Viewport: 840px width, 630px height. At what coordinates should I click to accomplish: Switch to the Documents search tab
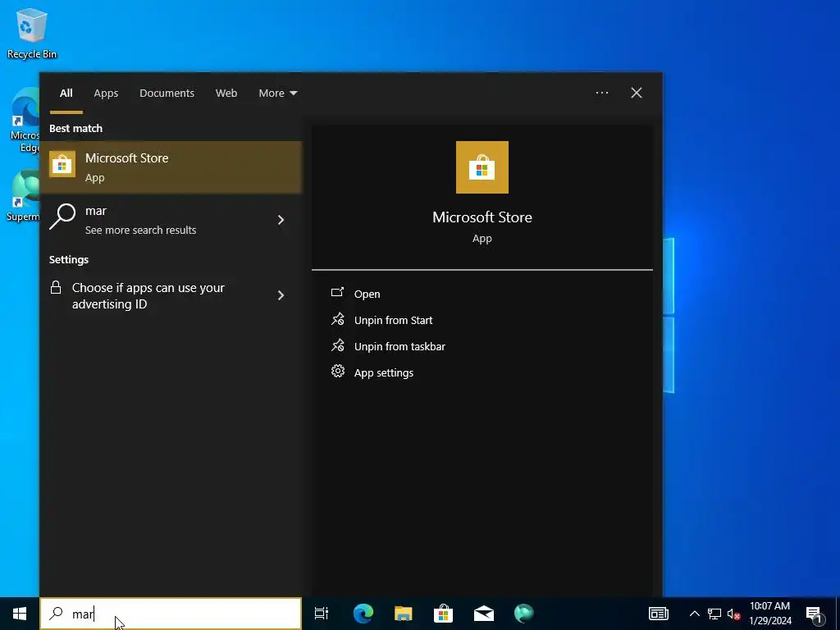click(167, 94)
